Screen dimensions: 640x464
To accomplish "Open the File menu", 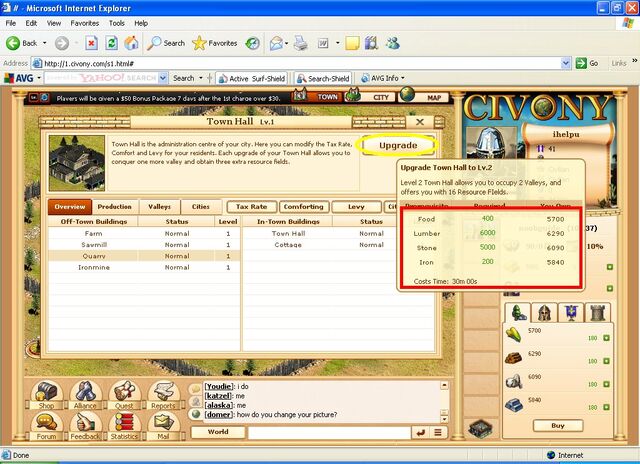I will click(11, 23).
